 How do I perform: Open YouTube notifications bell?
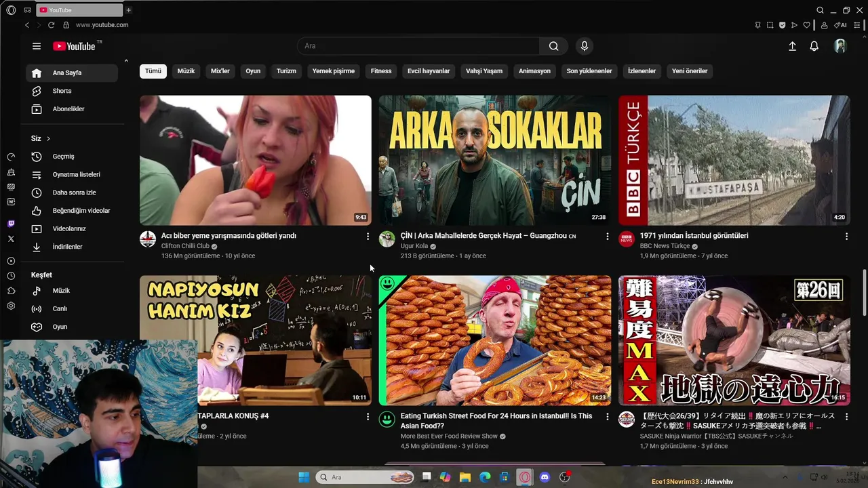(814, 46)
